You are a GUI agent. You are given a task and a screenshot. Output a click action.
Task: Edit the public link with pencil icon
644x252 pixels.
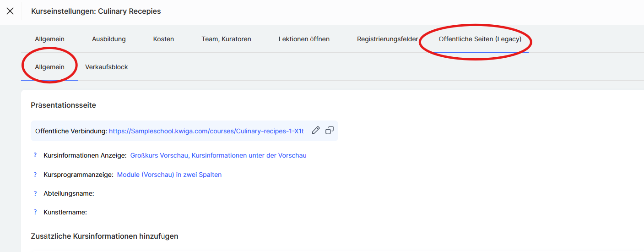coord(315,131)
